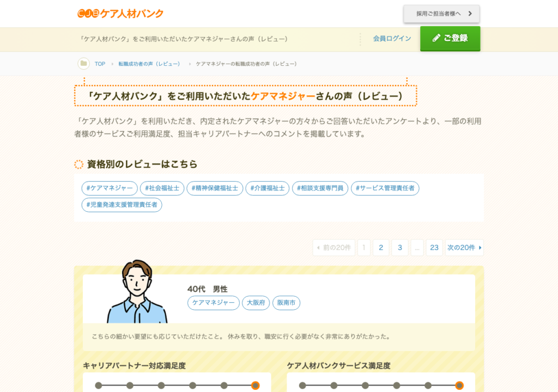Click the breadcrumb folder icon
The height and width of the screenshot is (392, 558).
coord(83,64)
